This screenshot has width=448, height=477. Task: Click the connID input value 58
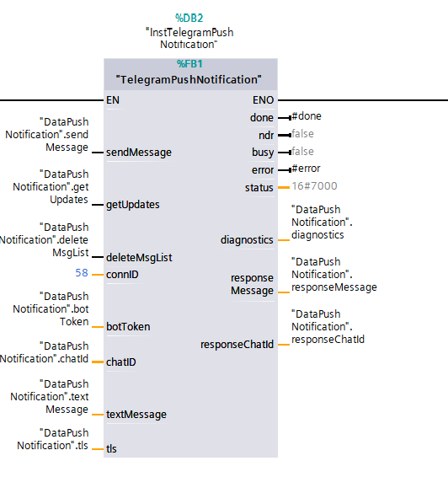(82, 272)
